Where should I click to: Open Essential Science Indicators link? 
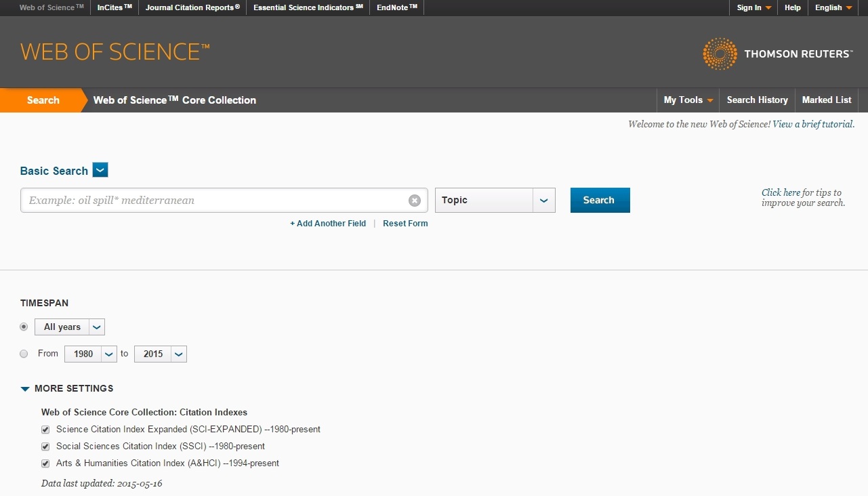click(308, 7)
